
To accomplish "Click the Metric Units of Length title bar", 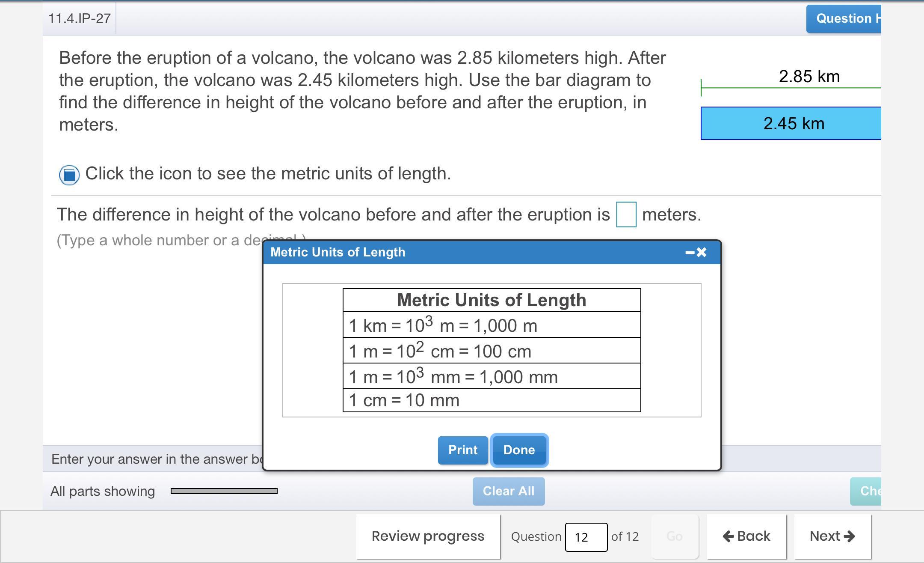I will click(471, 252).
